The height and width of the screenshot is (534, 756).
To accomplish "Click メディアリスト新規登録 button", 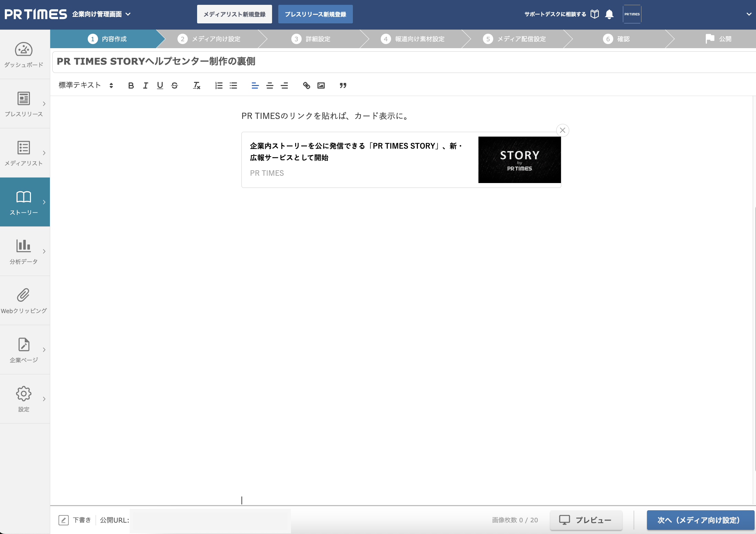I will (x=235, y=14).
